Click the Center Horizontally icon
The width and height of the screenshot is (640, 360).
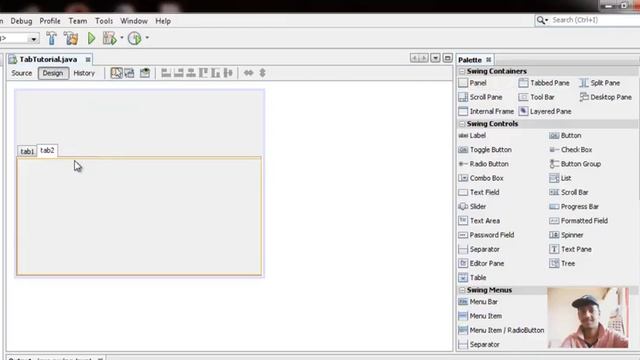(x=191, y=73)
